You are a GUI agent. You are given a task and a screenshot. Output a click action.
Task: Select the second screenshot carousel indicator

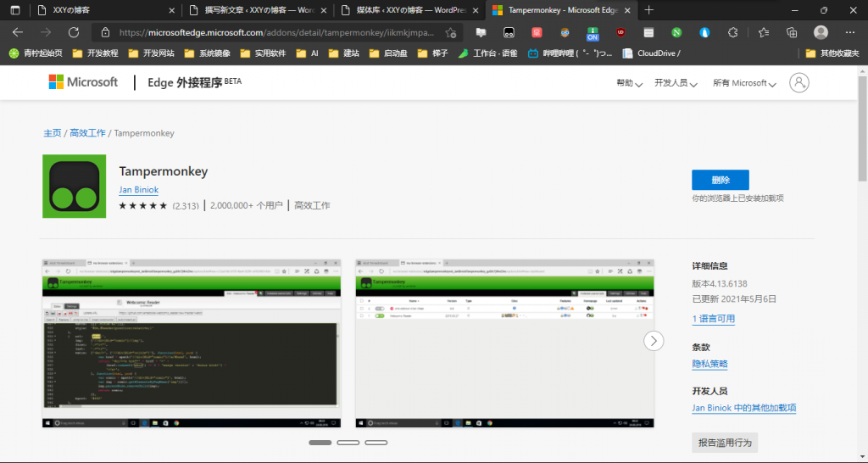click(x=348, y=443)
